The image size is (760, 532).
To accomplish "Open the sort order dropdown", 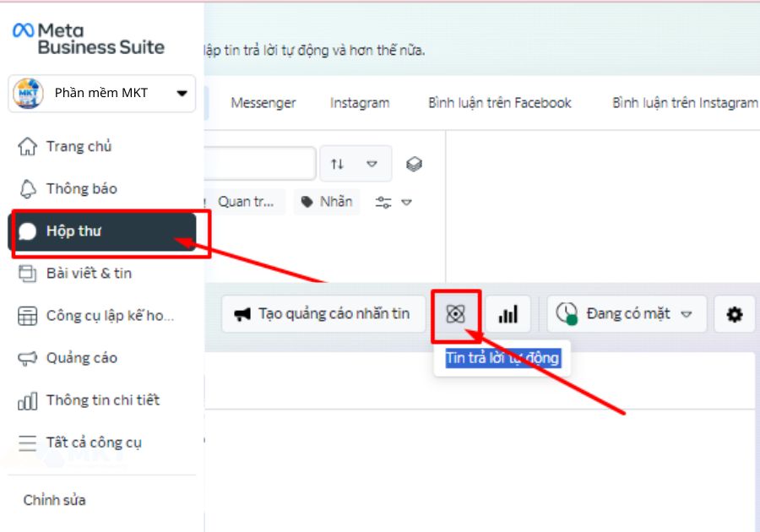I will 355,164.
